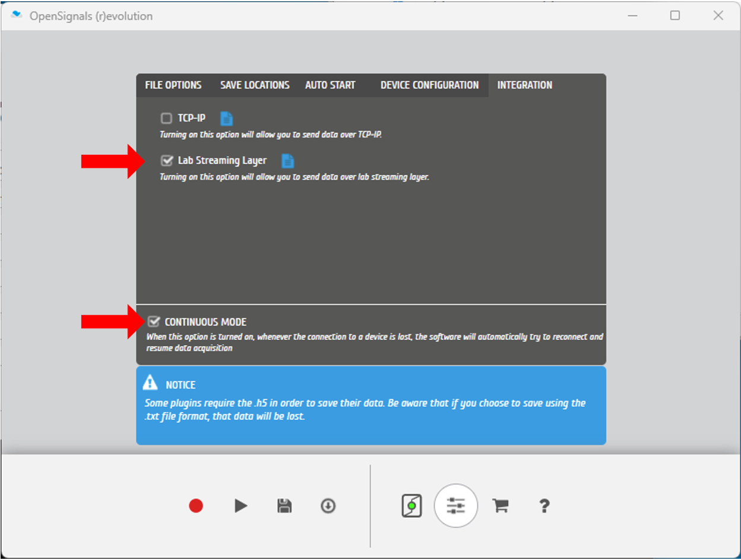Go to the Device Configuration tab

(429, 85)
